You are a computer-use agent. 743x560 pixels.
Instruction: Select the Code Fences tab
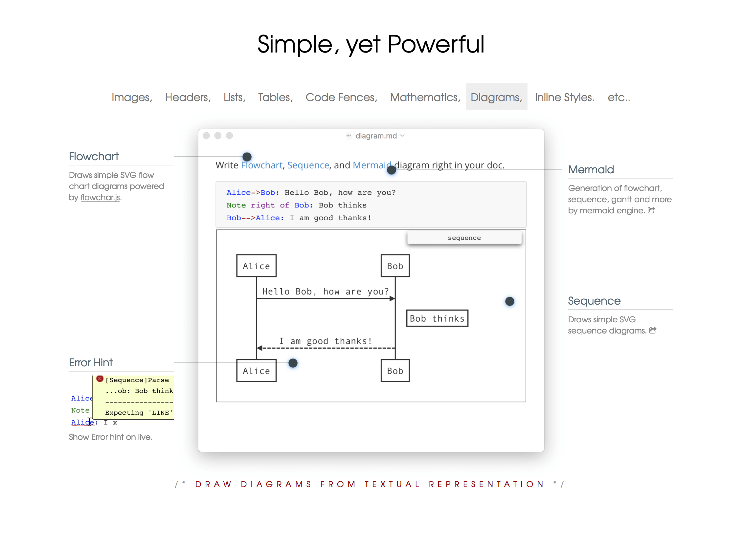coord(341,97)
